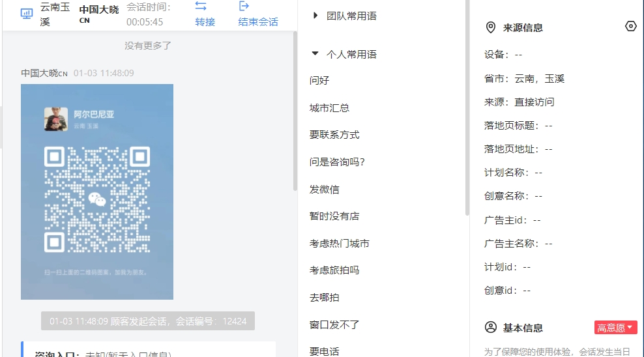The width and height of the screenshot is (644, 357).
Task: Click the message timestamp 01-03 11:48:09
Action: click(104, 73)
